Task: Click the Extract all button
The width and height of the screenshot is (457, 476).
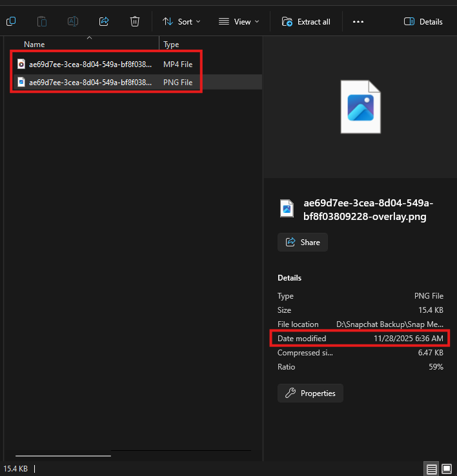Action: [307, 22]
